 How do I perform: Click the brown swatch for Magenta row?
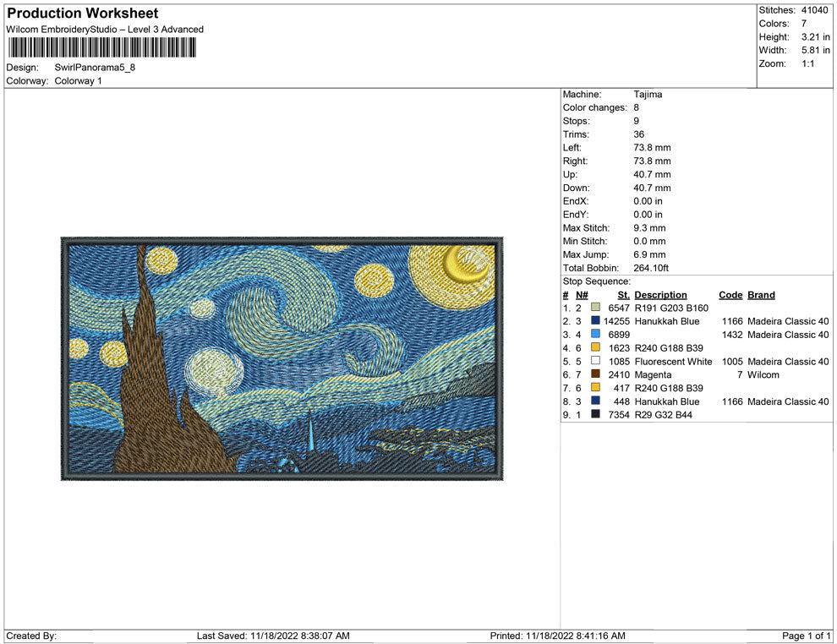coord(595,374)
